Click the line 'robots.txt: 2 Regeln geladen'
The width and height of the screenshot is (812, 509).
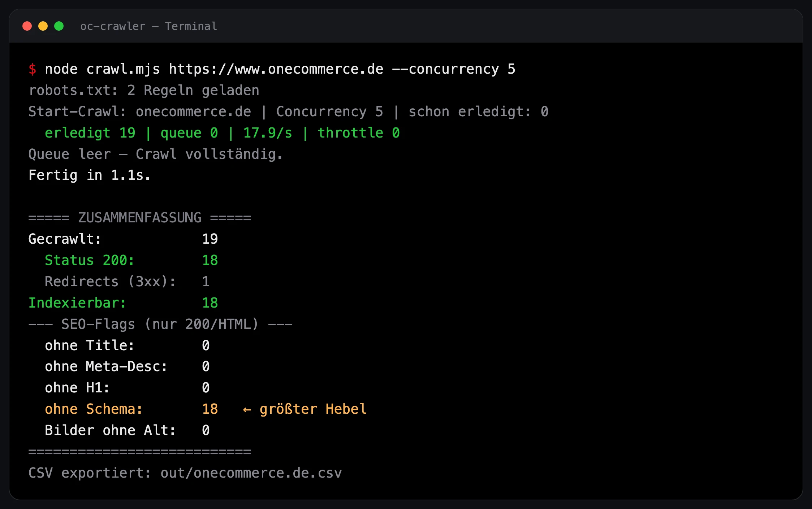pyautogui.click(x=144, y=90)
